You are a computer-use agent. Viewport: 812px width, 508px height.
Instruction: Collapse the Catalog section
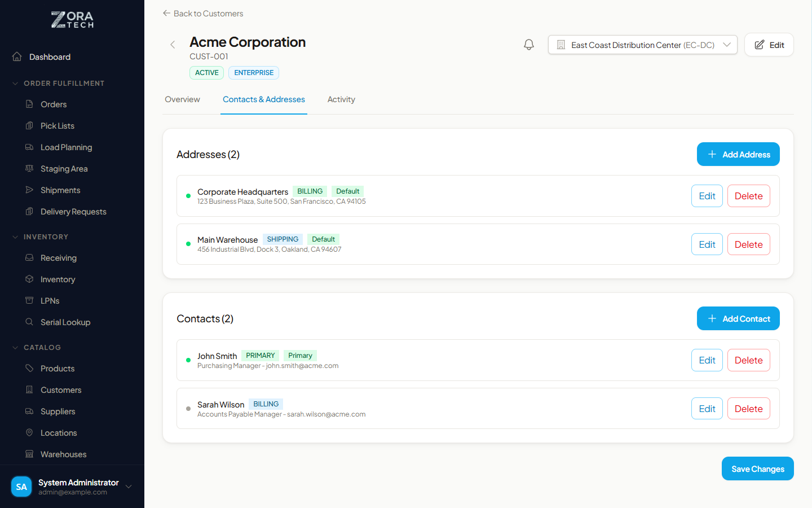pyautogui.click(x=37, y=347)
